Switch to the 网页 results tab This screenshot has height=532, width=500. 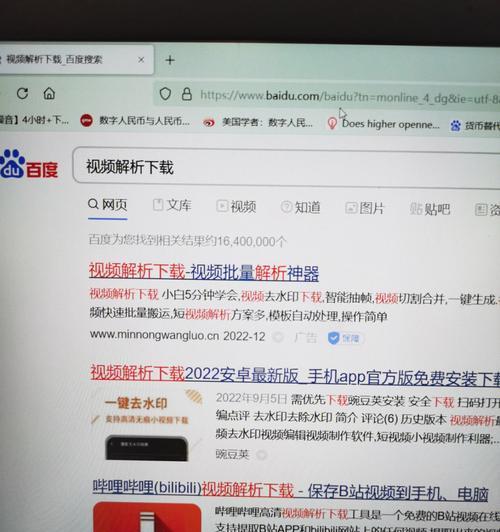tap(108, 205)
